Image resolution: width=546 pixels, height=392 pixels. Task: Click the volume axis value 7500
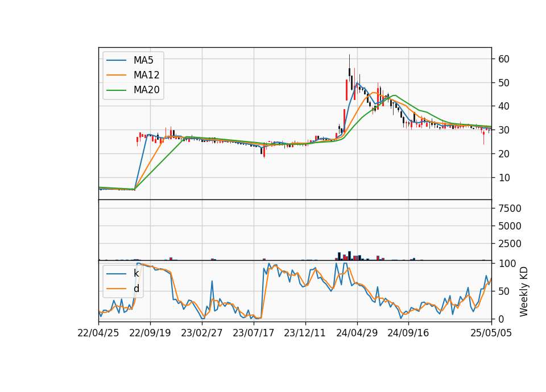[510, 208]
